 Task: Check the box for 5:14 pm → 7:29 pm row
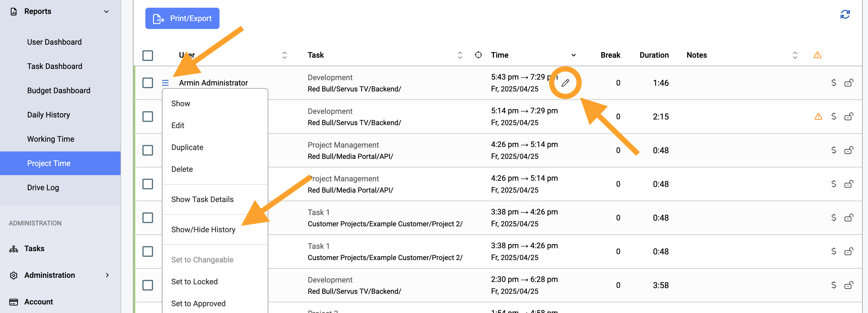tap(148, 116)
